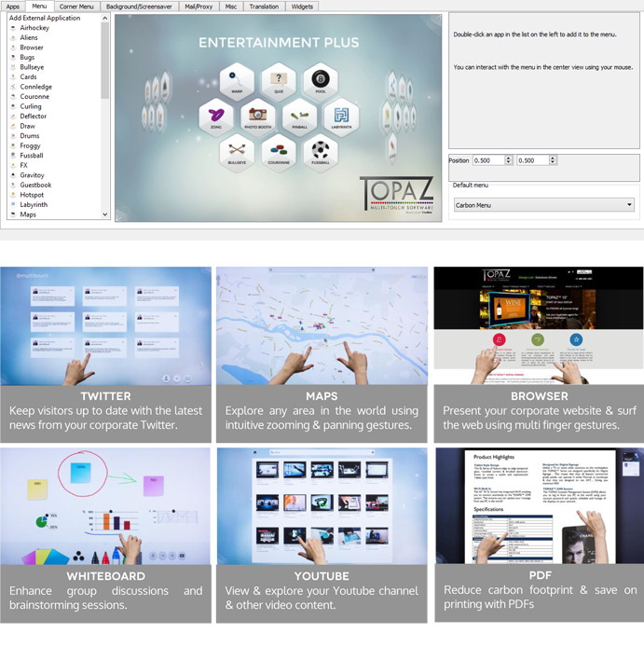Switch to the Corner Menu tab
Viewport: 644px width, 661px height.
click(x=76, y=7)
